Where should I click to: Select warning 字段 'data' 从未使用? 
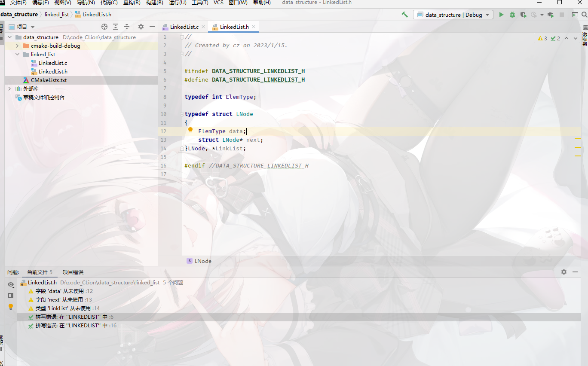[x=61, y=291]
